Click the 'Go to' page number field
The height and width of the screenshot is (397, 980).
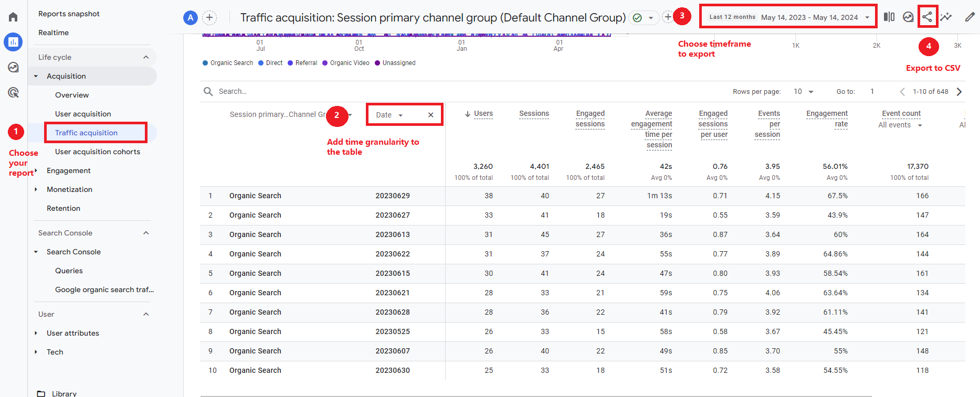coord(872,92)
